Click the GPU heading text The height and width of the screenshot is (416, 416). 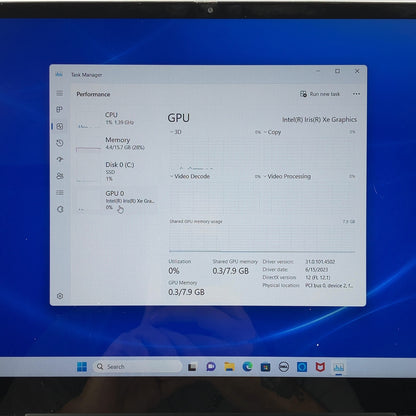point(179,118)
